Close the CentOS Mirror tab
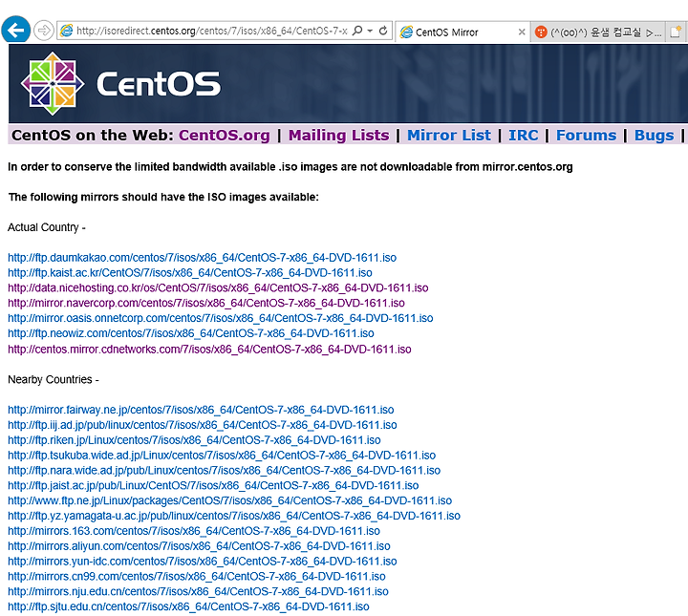 pos(522,32)
